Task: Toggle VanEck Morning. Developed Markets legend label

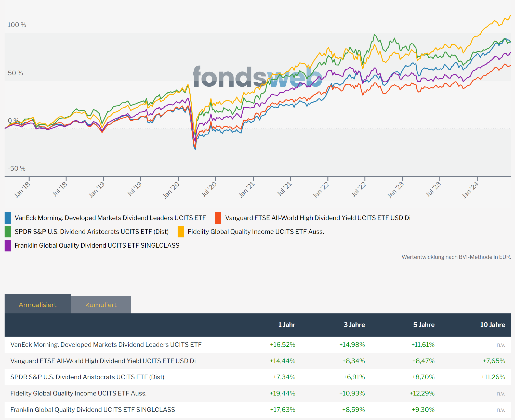Action: point(110,218)
